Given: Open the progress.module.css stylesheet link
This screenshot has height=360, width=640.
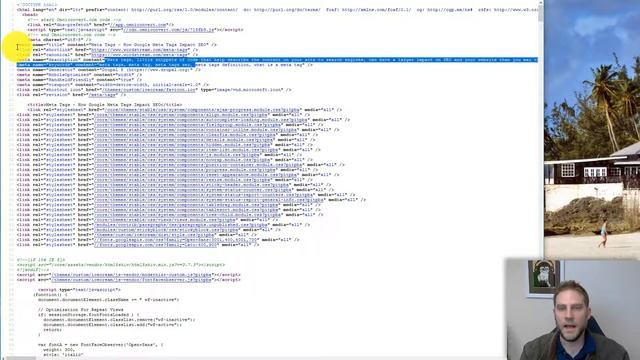Looking at the screenshot, I should click(x=185, y=169).
